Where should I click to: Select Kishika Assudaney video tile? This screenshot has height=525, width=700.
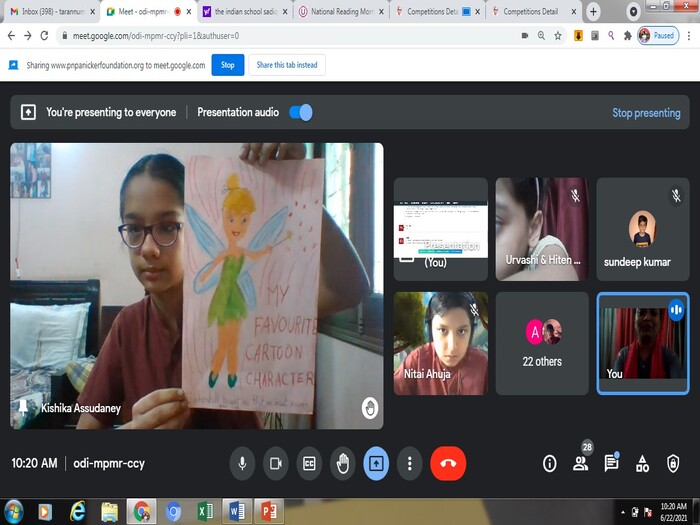point(196,286)
